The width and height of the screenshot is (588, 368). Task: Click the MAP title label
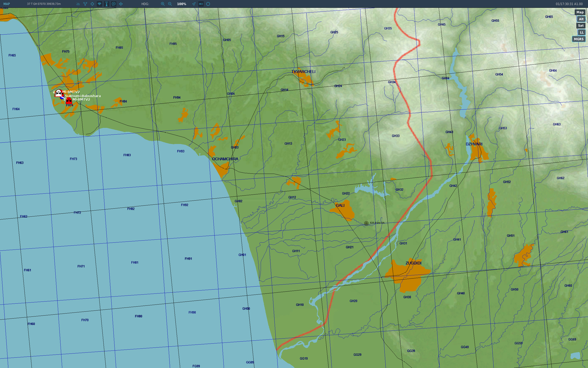point(7,4)
